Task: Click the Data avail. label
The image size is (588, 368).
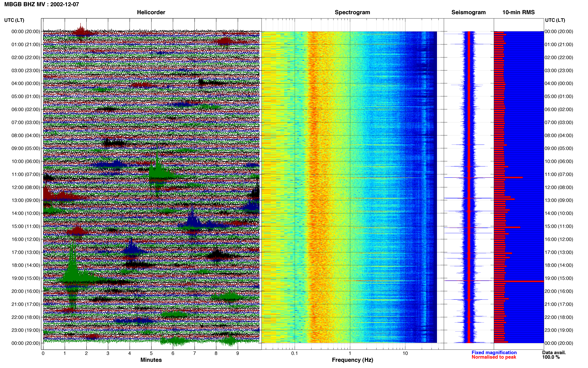Action: click(x=554, y=352)
